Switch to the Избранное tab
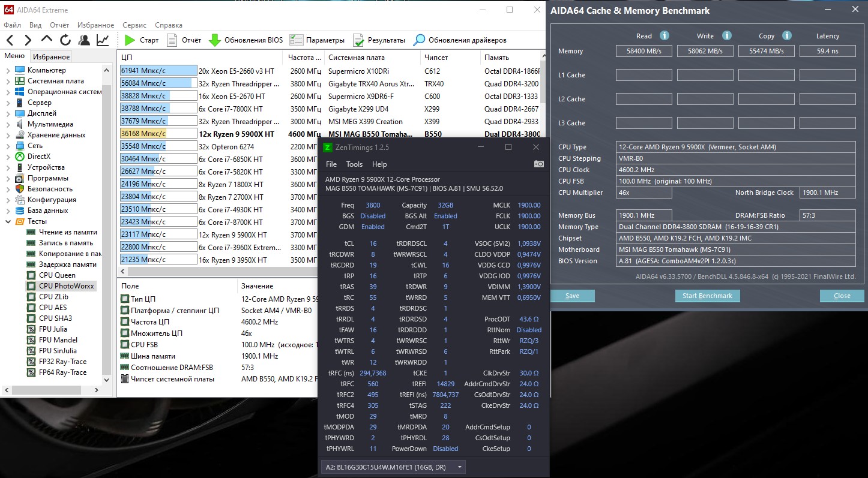868x478 pixels. [51, 57]
